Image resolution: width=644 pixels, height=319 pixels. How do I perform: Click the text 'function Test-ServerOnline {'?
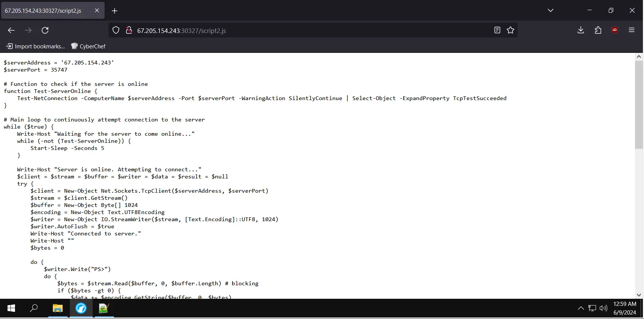click(51, 91)
